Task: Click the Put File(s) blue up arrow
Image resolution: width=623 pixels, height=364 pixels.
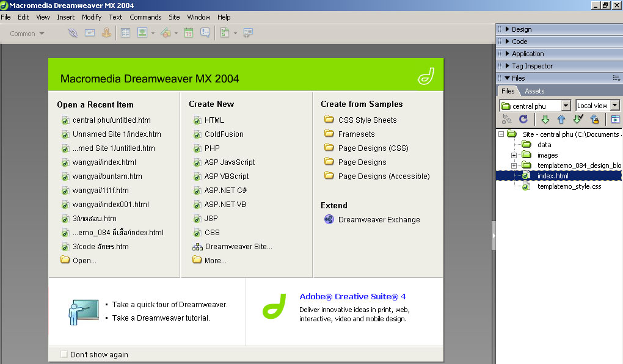Action: click(561, 119)
